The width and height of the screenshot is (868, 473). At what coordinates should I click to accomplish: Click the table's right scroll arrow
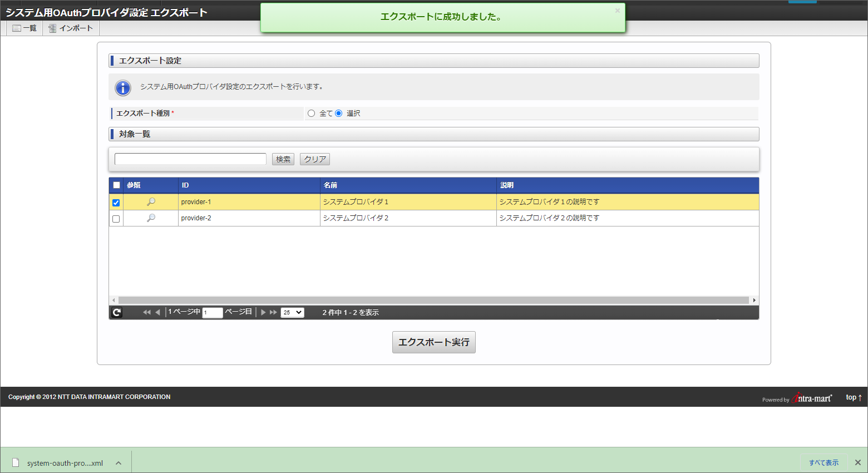[x=754, y=300]
